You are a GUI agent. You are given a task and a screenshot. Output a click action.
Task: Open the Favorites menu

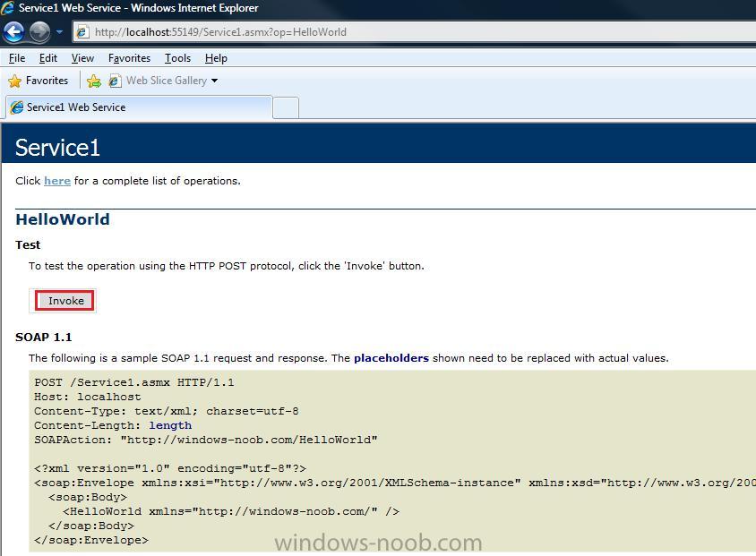coord(129,58)
